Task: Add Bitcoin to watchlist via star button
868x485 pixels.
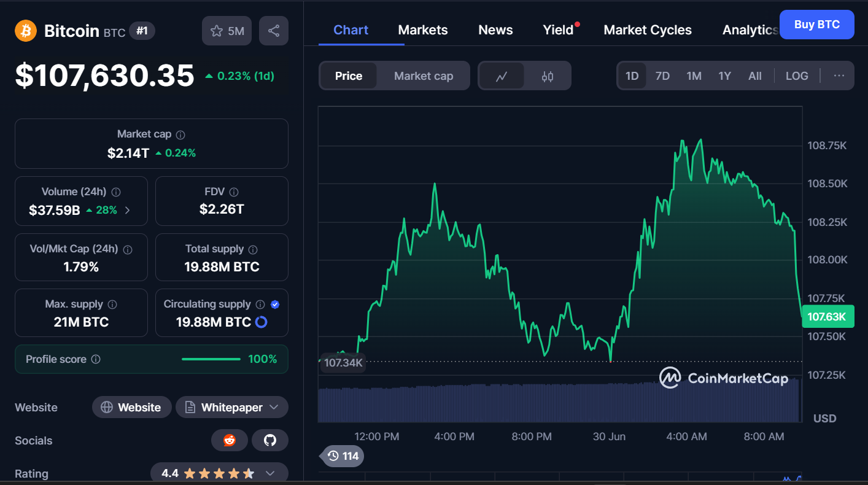Action: 227,31
